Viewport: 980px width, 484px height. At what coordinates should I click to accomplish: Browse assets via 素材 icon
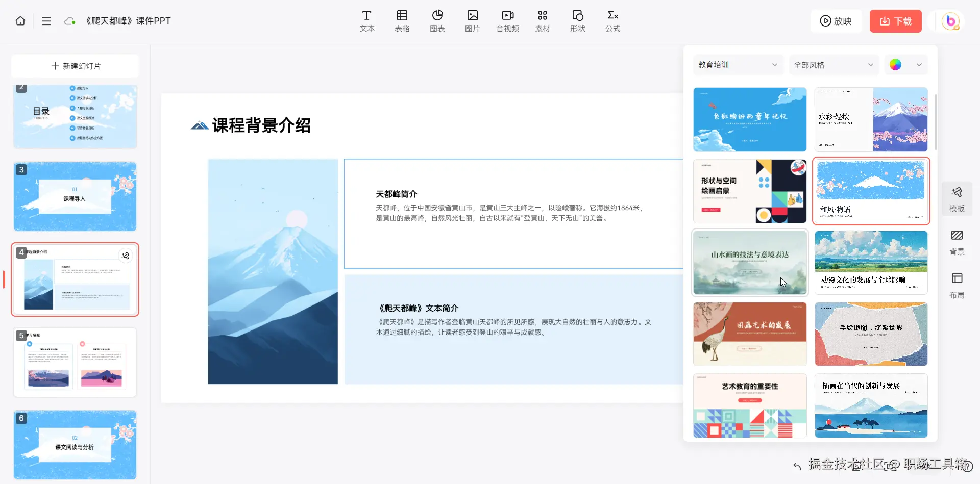click(543, 21)
